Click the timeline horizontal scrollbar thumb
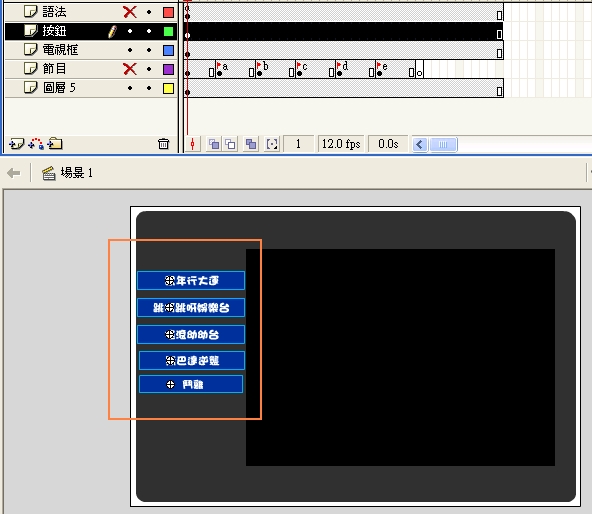This screenshot has height=514, width=592. [443, 144]
